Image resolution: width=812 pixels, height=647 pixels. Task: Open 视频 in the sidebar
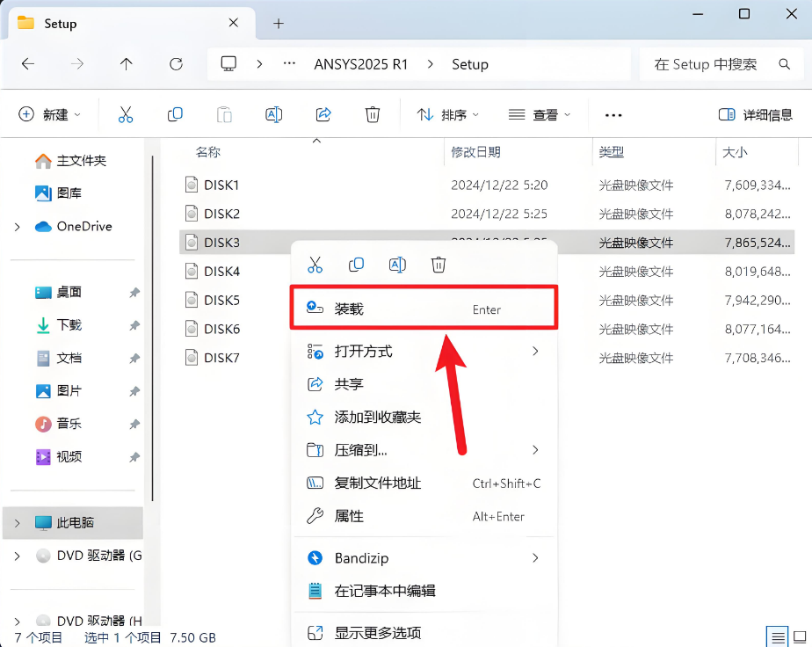(58, 457)
